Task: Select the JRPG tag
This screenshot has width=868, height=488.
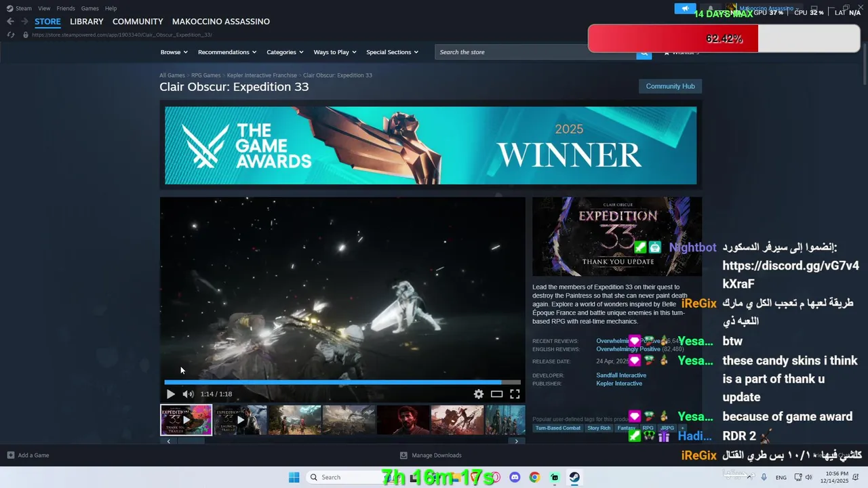Action: click(667, 428)
